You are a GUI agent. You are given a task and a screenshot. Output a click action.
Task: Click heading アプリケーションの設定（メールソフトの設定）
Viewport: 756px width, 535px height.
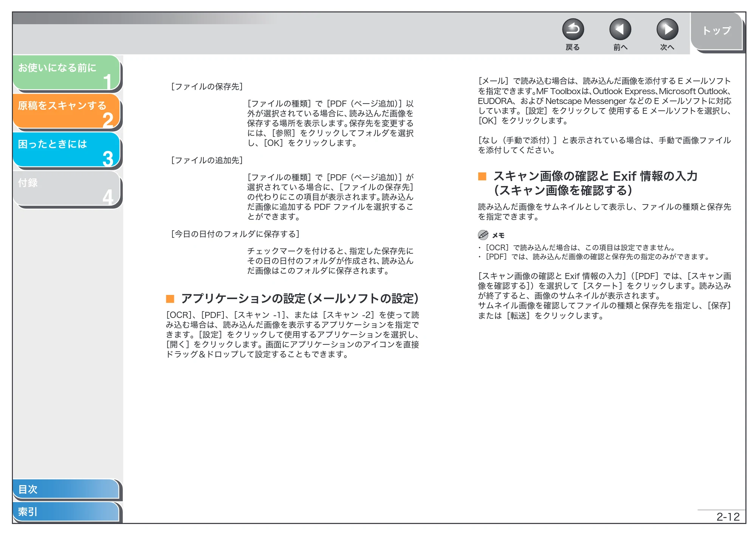click(300, 299)
